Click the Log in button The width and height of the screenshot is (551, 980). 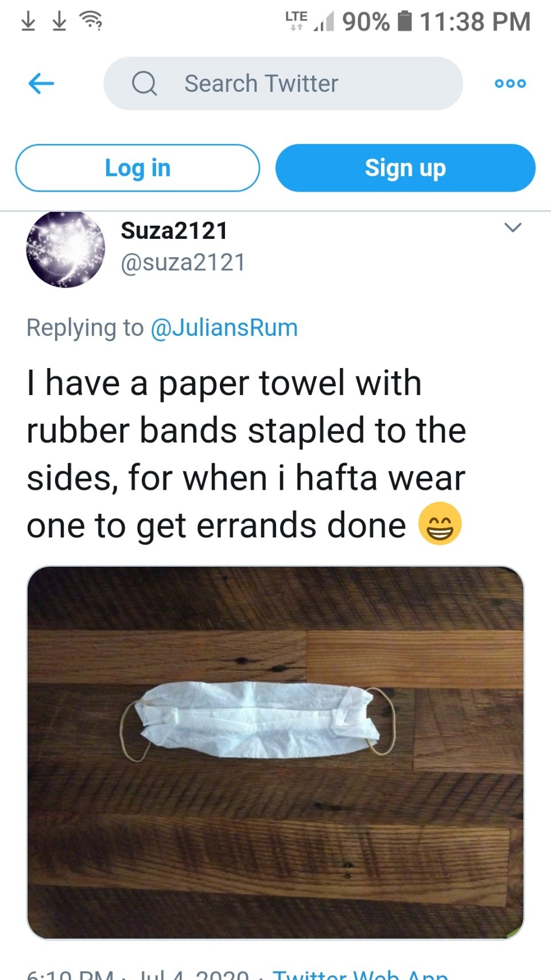138,168
